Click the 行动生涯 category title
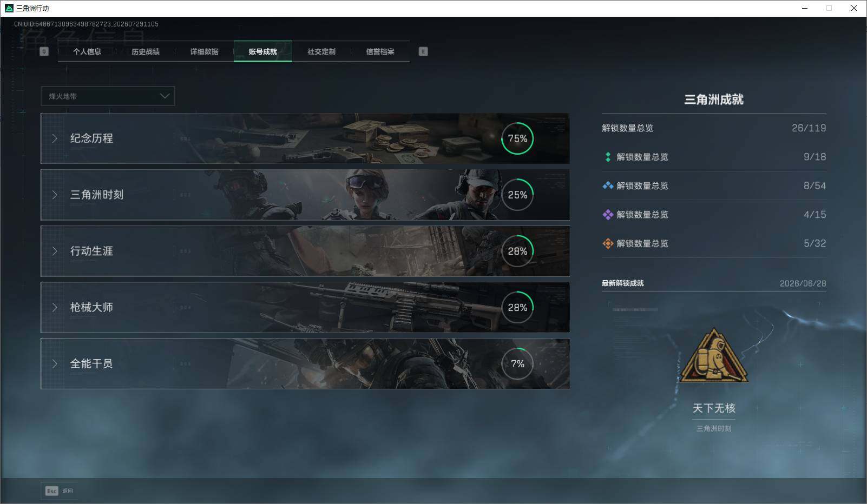Viewport: 867px width, 504px height. [91, 251]
